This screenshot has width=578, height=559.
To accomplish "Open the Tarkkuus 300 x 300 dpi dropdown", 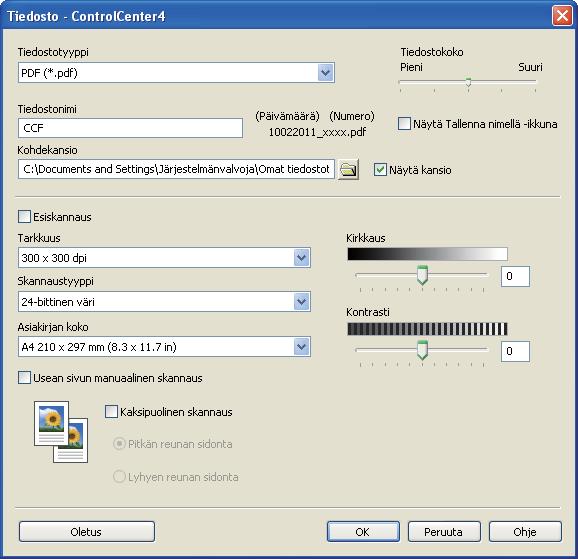I will click(302, 258).
